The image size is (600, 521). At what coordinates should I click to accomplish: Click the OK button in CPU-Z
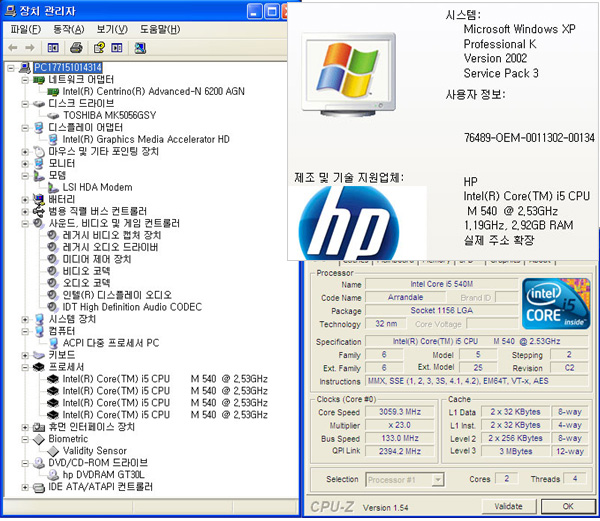point(568,506)
